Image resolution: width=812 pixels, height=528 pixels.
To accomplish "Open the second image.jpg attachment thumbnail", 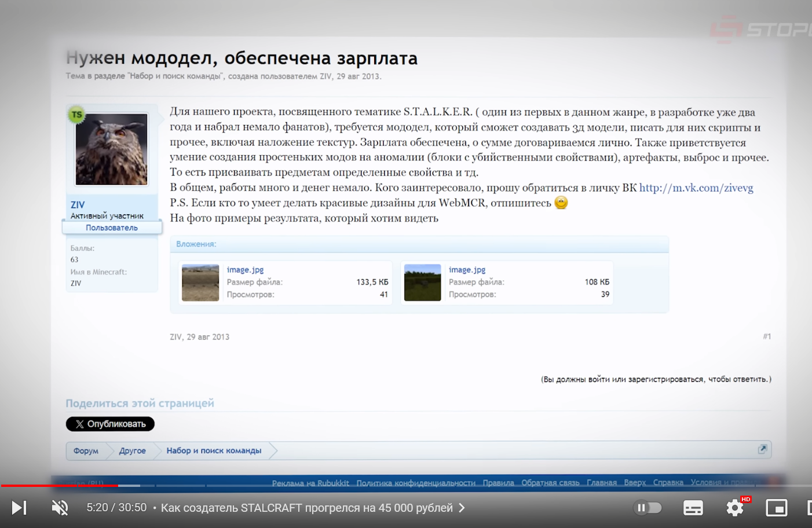I will pos(422,283).
